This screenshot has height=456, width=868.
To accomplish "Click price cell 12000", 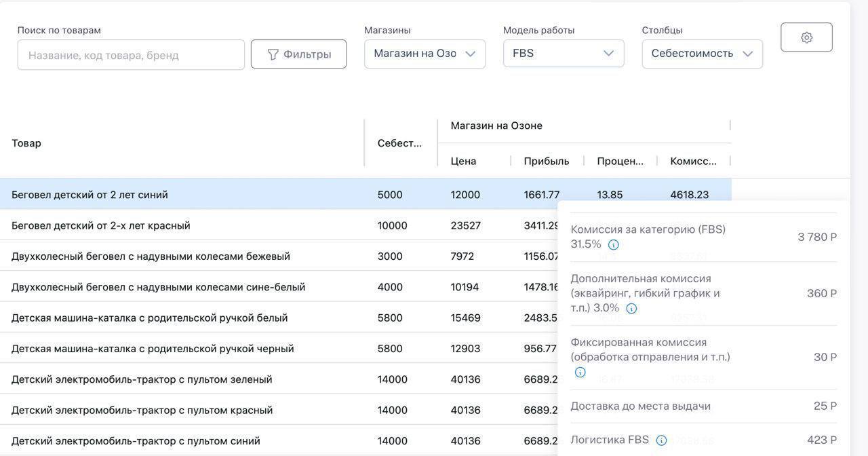I will [x=465, y=195].
